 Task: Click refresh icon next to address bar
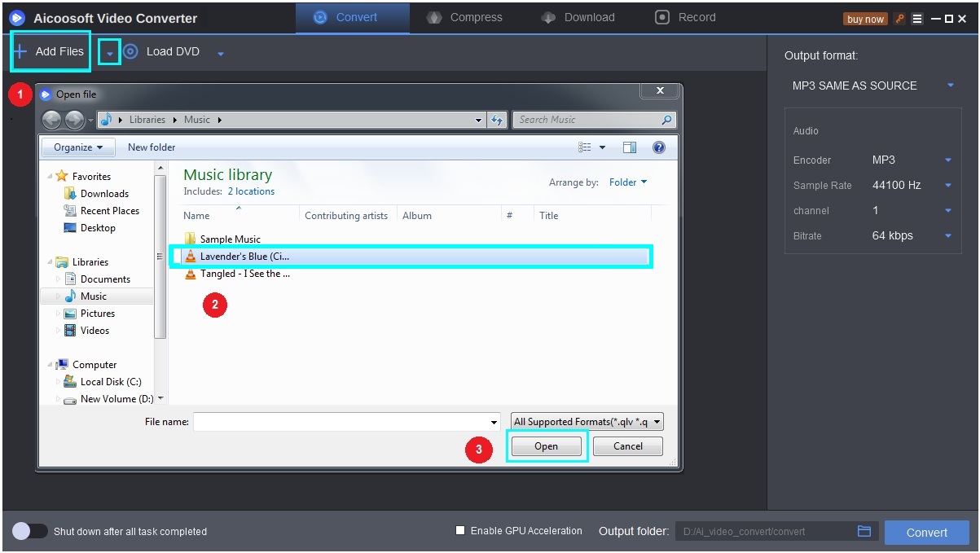pos(498,120)
